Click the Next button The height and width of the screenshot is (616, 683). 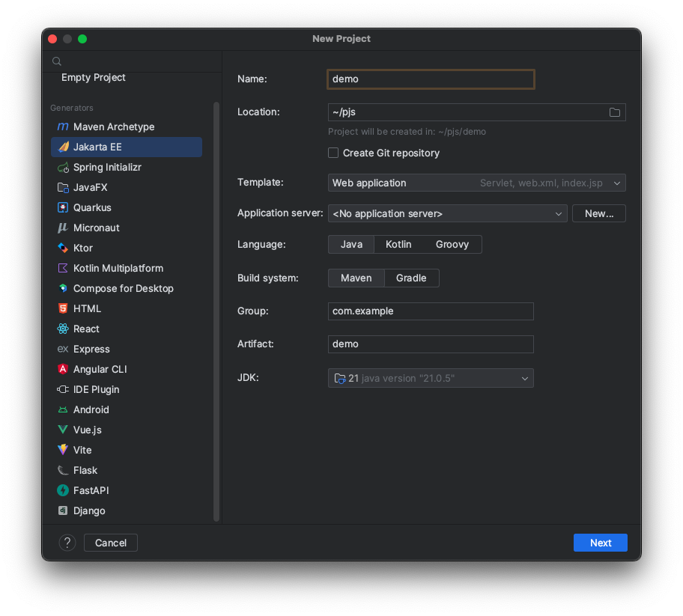[600, 543]
